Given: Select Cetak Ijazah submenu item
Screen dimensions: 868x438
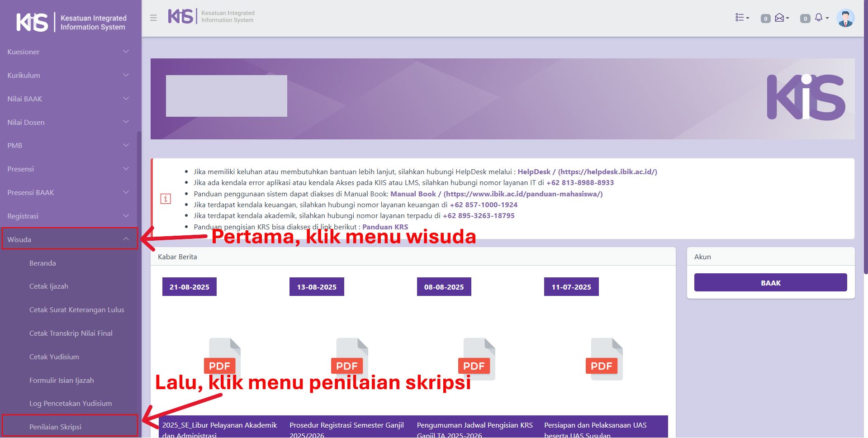Looking at the screenshot, I should click(x=49, y=286).
